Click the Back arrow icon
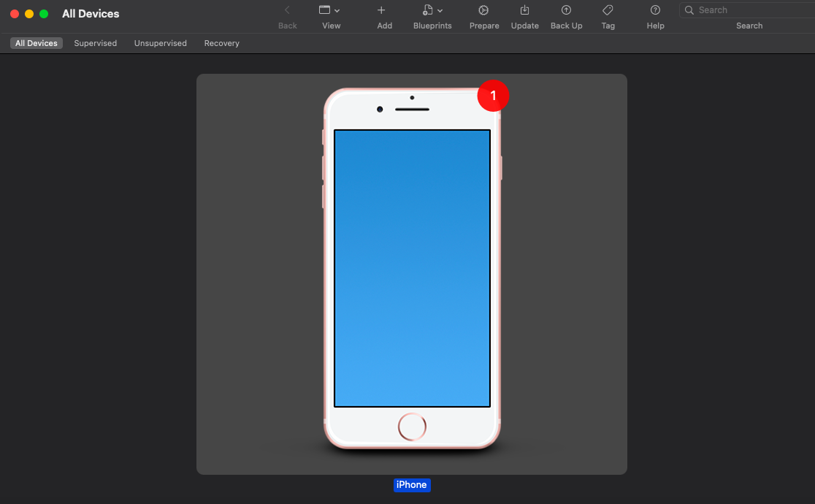 pyautogui.click(x=287, y=10)
